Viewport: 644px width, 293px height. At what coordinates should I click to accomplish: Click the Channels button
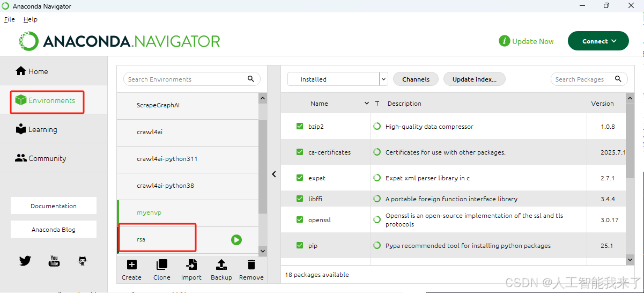point(416,79)
